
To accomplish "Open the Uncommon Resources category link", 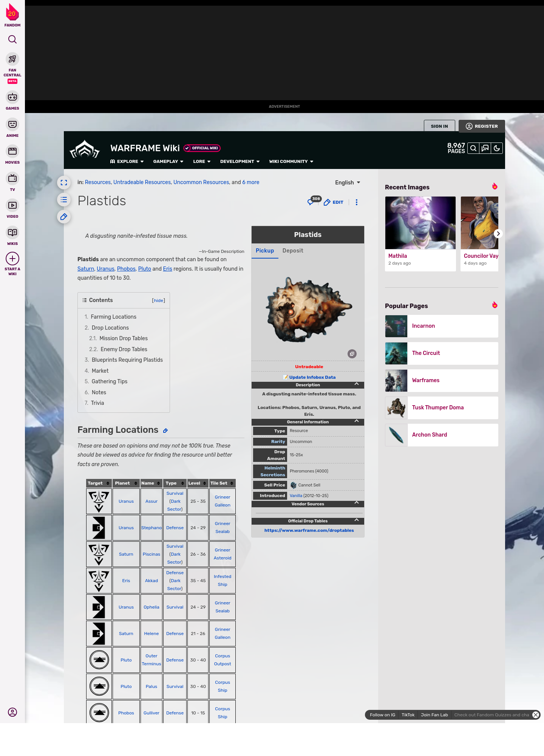I will (201, 182).
